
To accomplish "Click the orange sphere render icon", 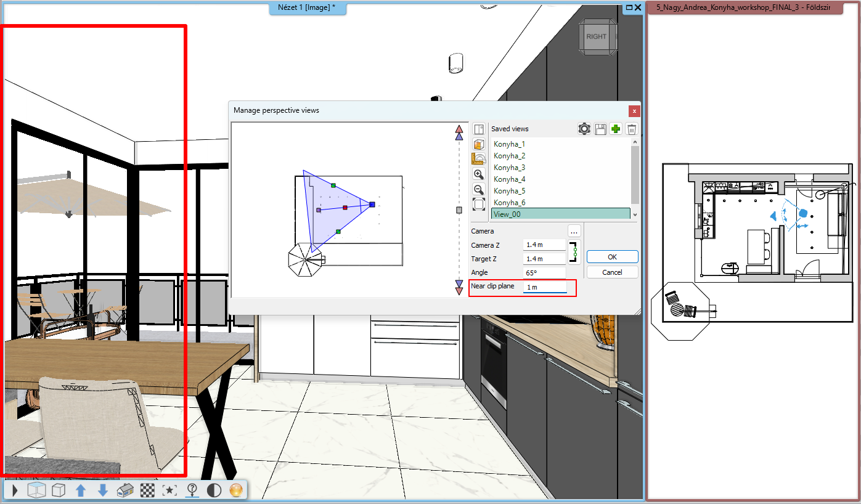I will [x=236, y=490].
